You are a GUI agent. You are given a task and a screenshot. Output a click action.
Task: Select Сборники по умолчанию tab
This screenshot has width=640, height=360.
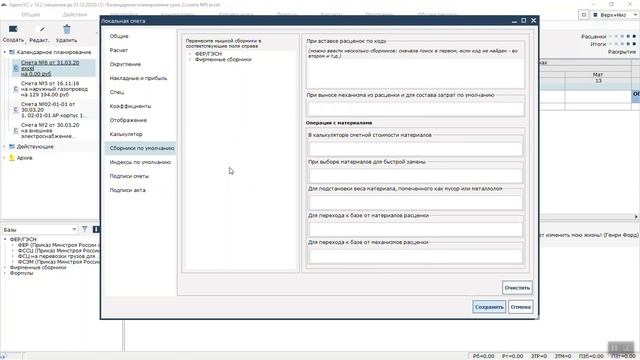click(x=140, y=148)
